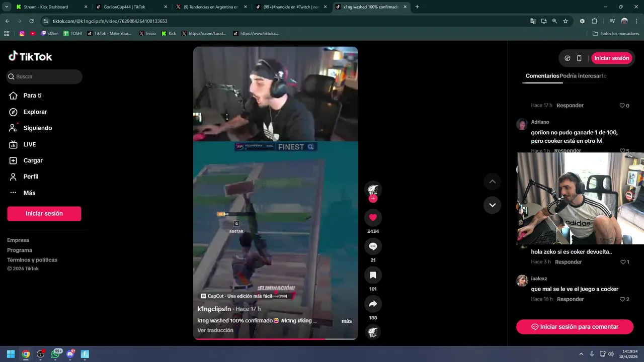Switch to the Comentarios tab
This screenshot has width=644, height=362.
542,76
